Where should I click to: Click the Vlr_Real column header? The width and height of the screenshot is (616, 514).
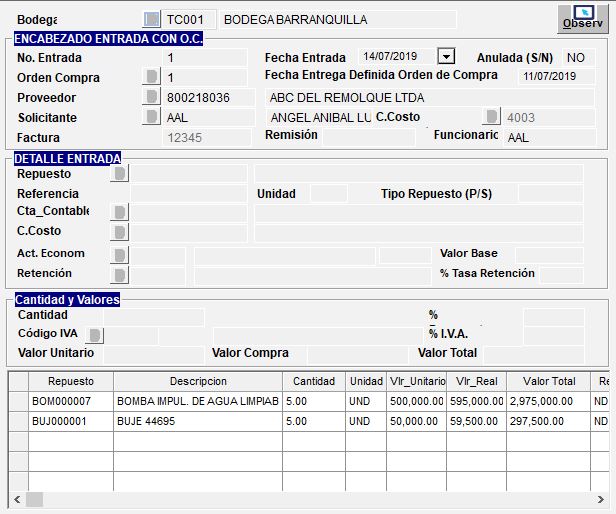(477, 381)
